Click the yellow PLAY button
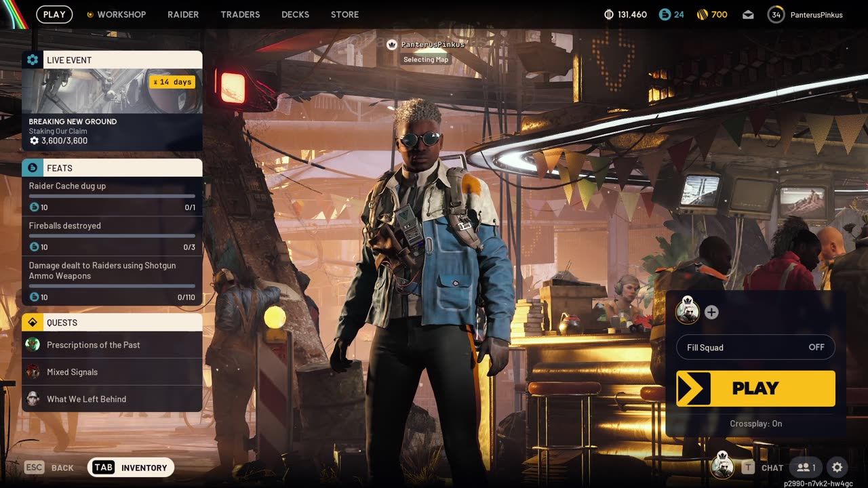This screenshot has height=488, width=868. [x=755, y=388]
